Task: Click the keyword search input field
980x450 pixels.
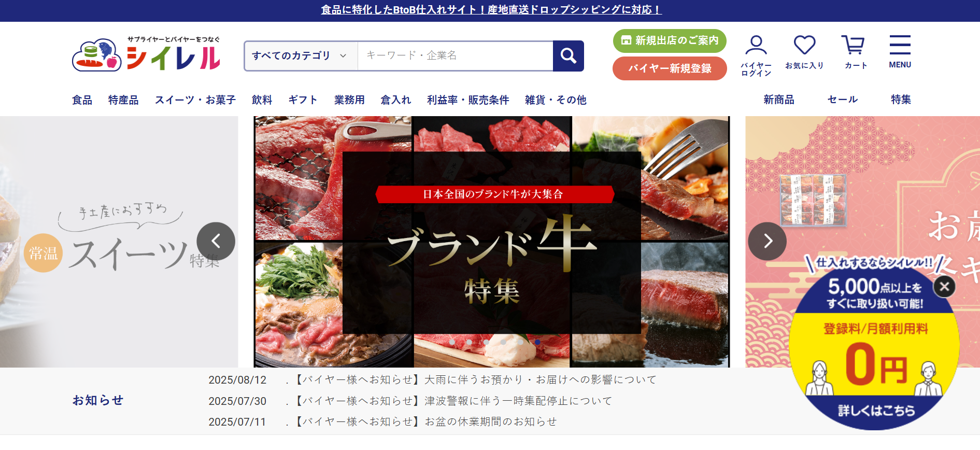Action: click(455, 55)
